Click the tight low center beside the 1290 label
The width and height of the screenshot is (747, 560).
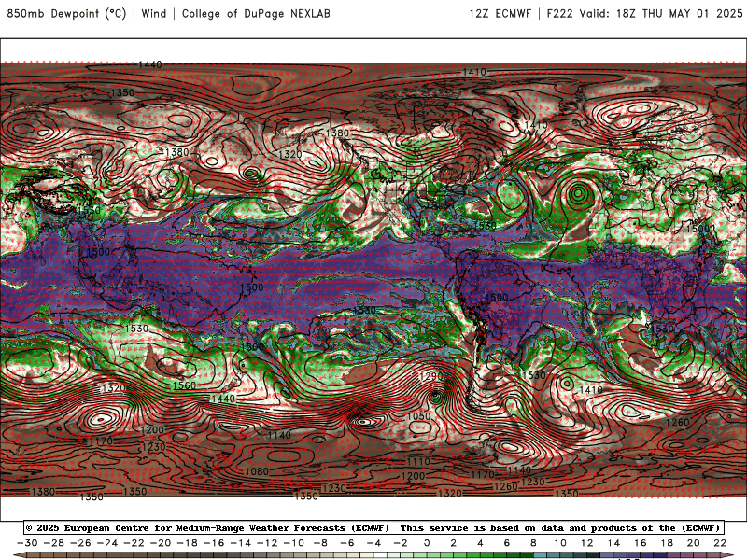click(x=437, y=395)
